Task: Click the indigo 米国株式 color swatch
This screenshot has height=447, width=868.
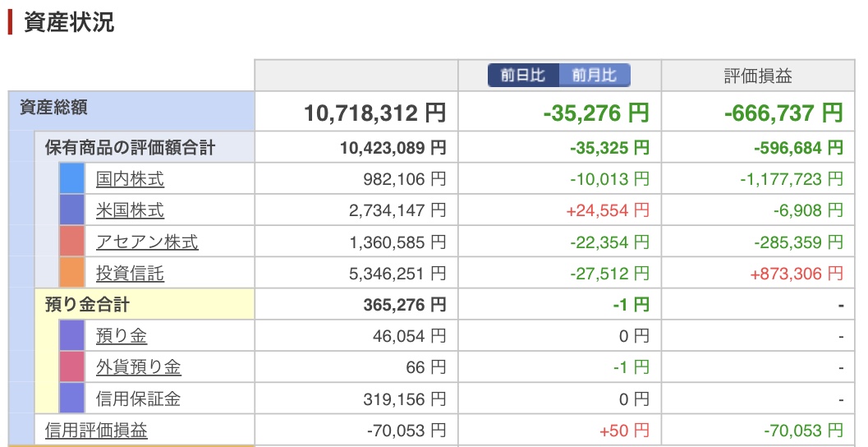Action: 72,210
